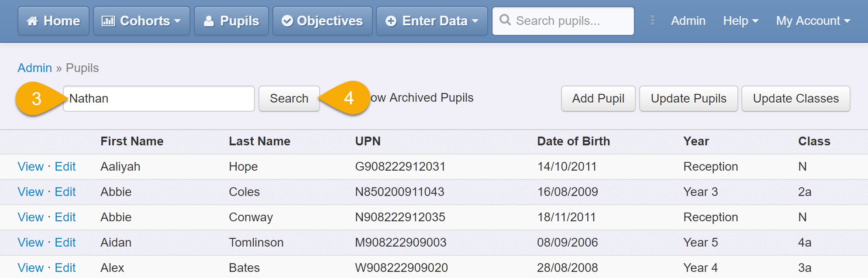Click the Home house icon
868x278 pixels.
(32, 21)
